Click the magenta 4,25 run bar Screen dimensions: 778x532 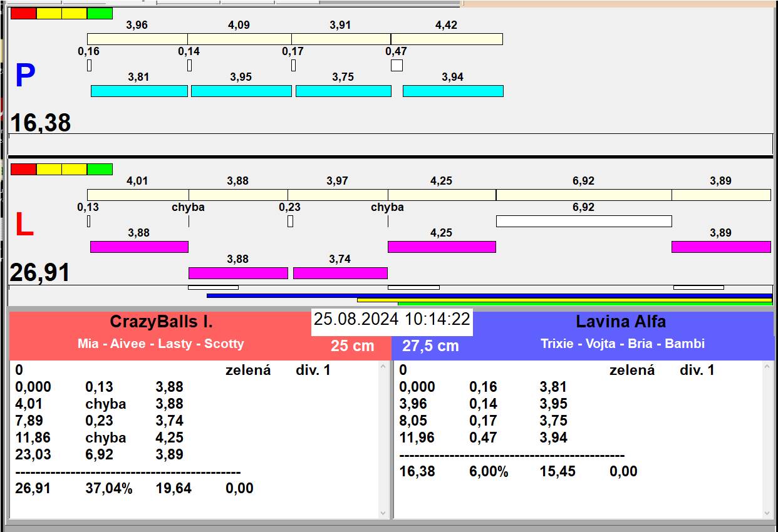(442, 247)
